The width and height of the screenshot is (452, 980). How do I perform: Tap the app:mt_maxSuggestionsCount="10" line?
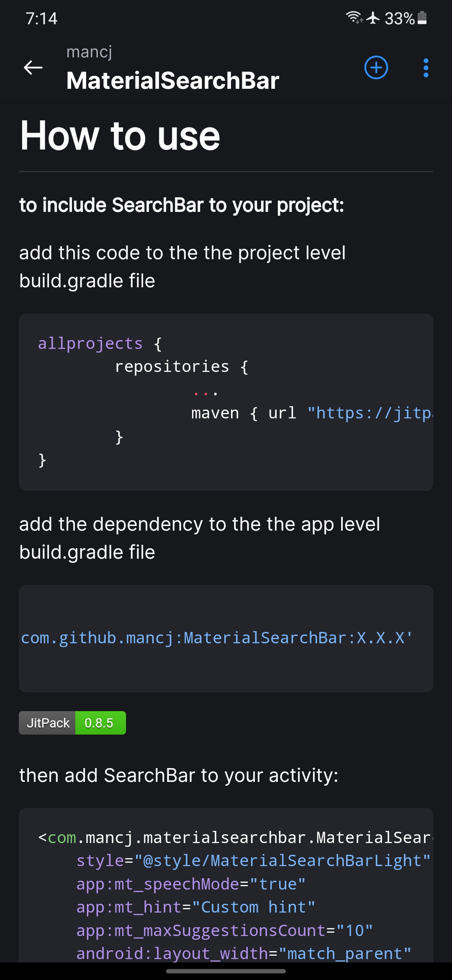(x=224, y=931)
